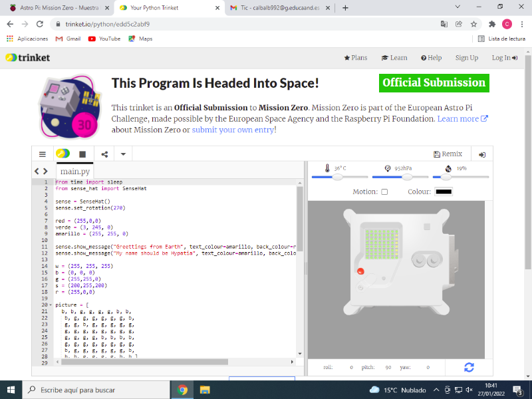Open the Learn page
532x399 pixels.
(394, 58)
